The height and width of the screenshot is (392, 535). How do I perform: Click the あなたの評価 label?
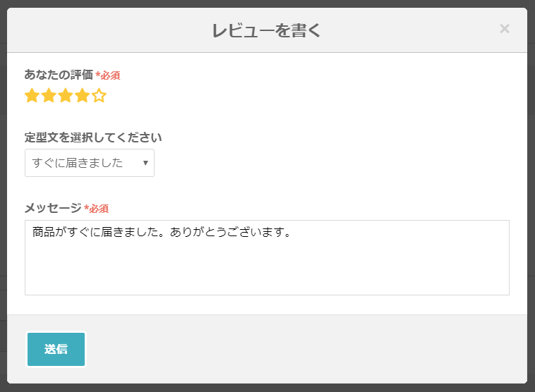coord(59,74)
